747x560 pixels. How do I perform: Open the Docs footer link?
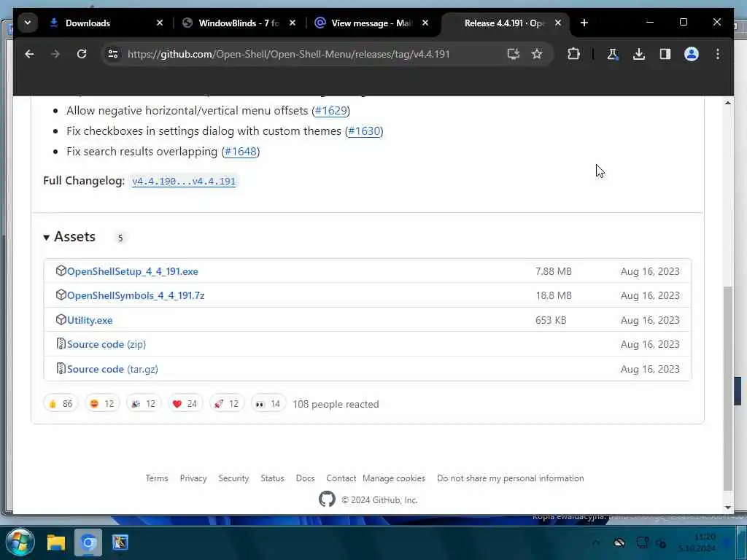305,478
